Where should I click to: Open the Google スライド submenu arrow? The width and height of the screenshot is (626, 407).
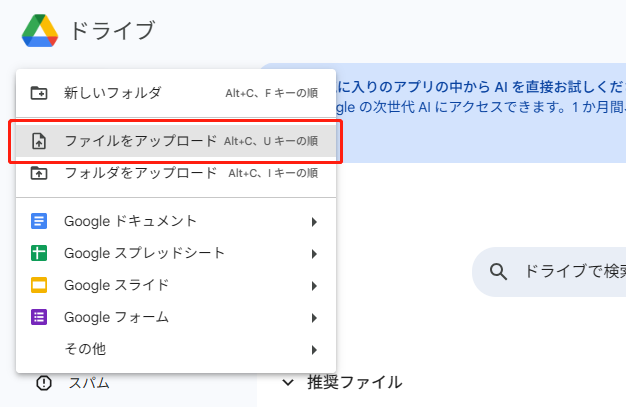[x=314, y=285]
